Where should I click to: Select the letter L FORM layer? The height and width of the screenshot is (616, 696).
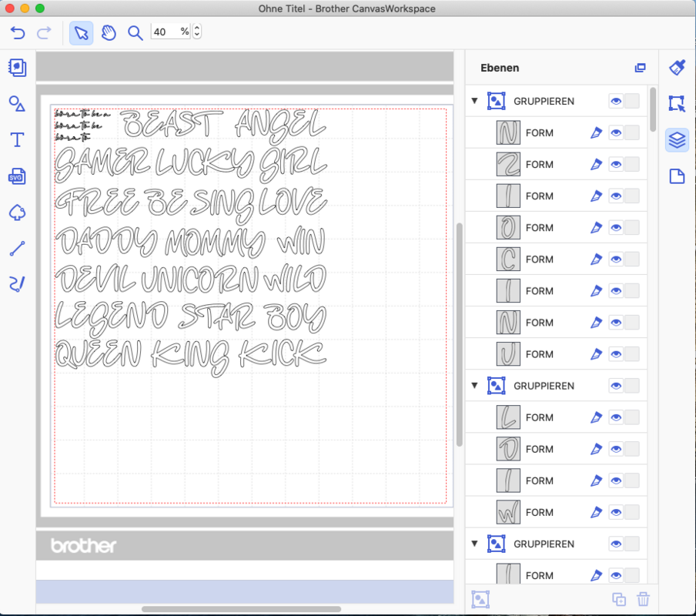tap(539, 417)
